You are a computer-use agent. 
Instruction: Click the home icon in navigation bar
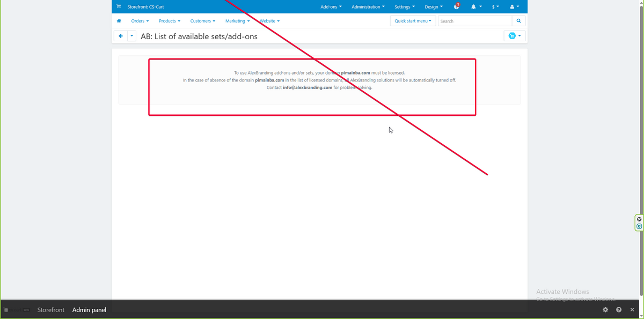[x=119, y=21]
